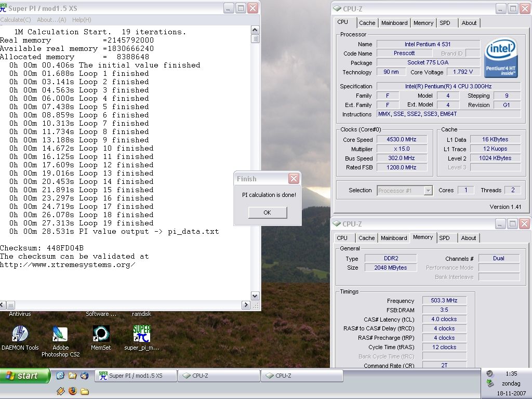Click the tool icon left of Firefox
The height and width of the screenshot is (399, 532).
coord(60,391)
